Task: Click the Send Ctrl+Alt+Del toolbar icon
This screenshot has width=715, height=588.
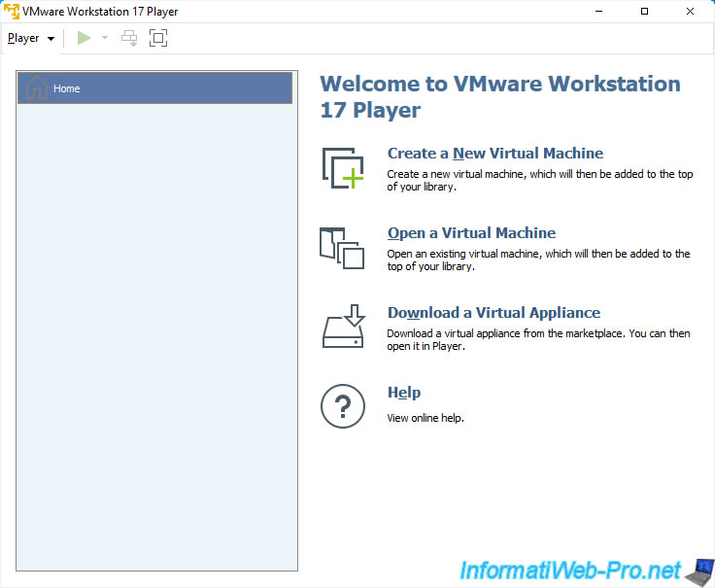Action: pos(128,38)
